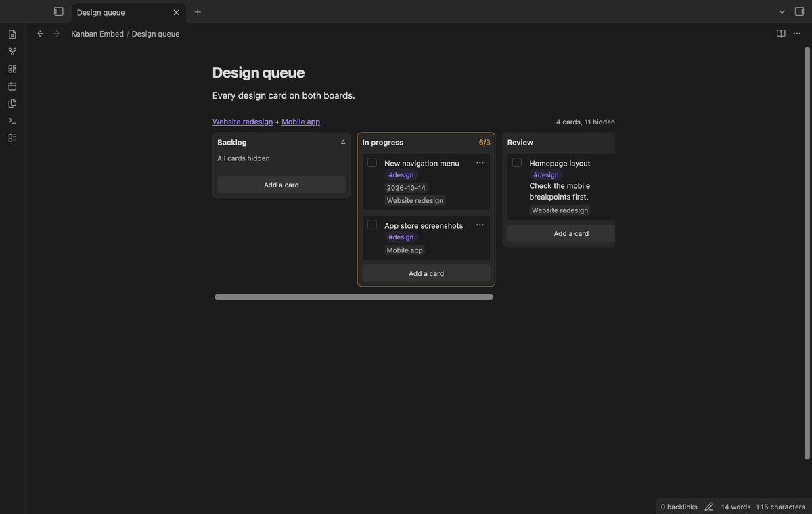Image resolution: width=812 pixels, height=514 pixels.
Task: Click Website redesign chip on New navigation menu
Action: pos(415,201)
